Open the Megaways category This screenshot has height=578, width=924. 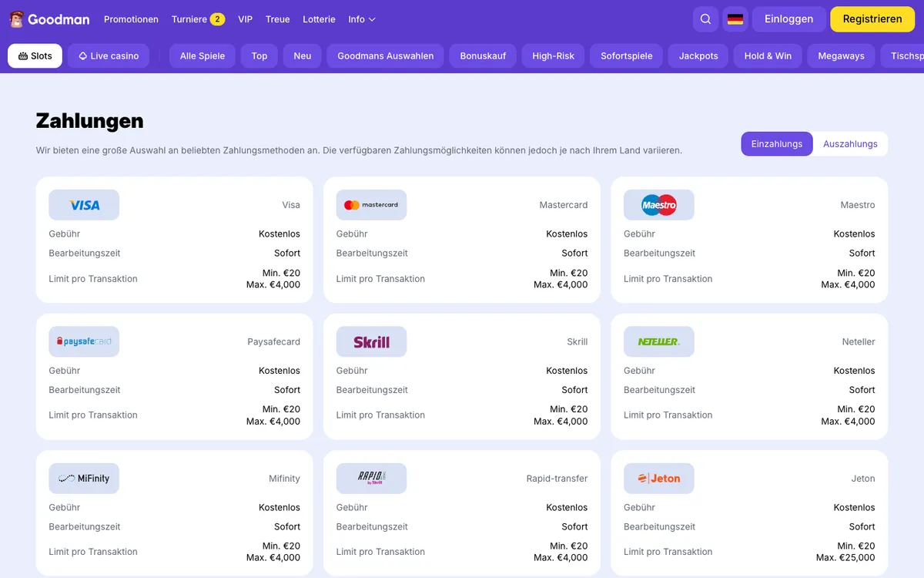coord(841,55)
